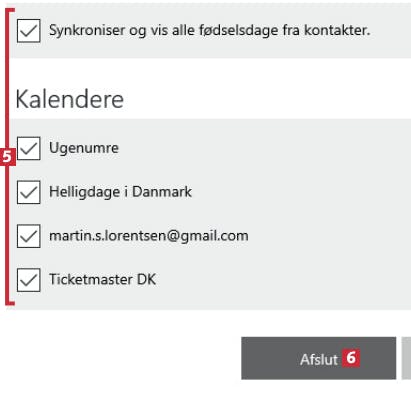Uncheck the Ticketmaster DK checkbox

[29, 280]
